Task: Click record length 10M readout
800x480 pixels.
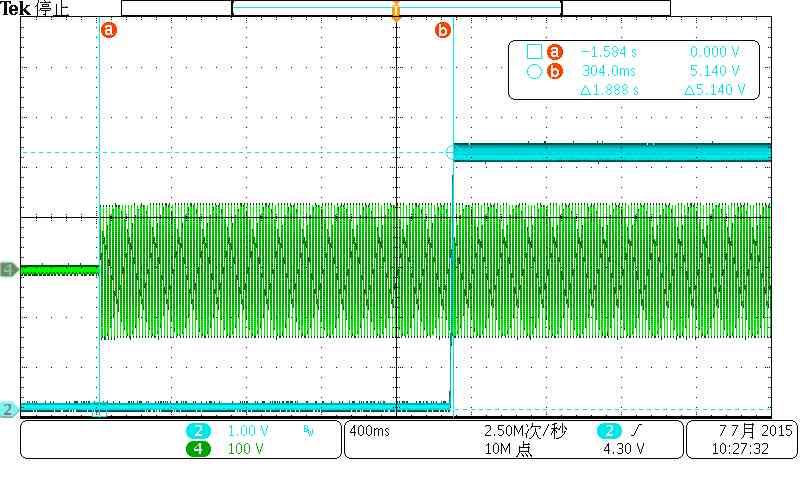Action: pos(508,449)
